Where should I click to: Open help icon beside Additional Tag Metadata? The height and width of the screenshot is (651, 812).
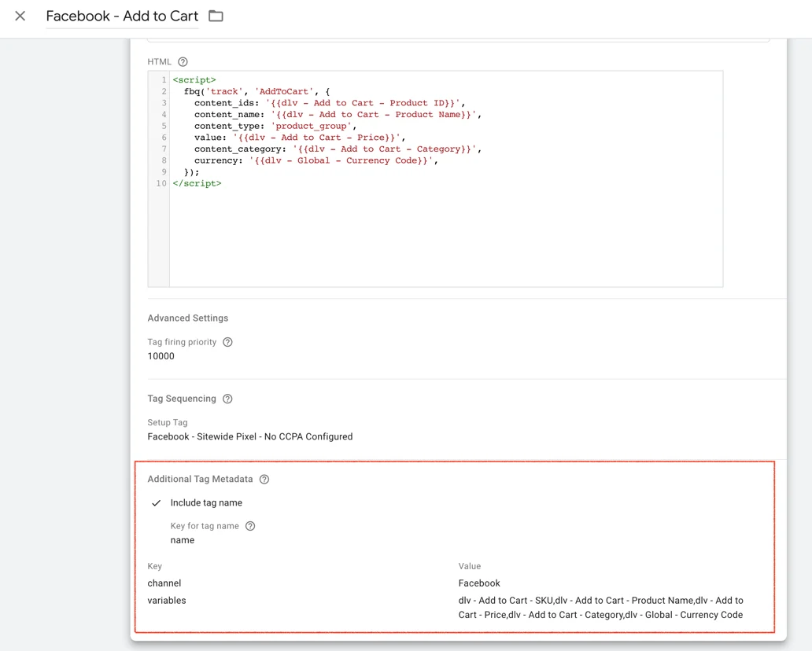(264, 479)
